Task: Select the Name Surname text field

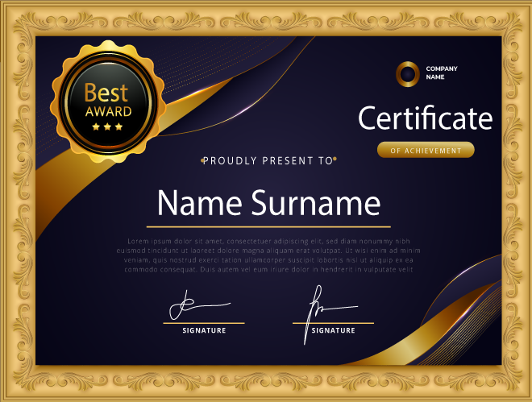Action: point(268,202)
